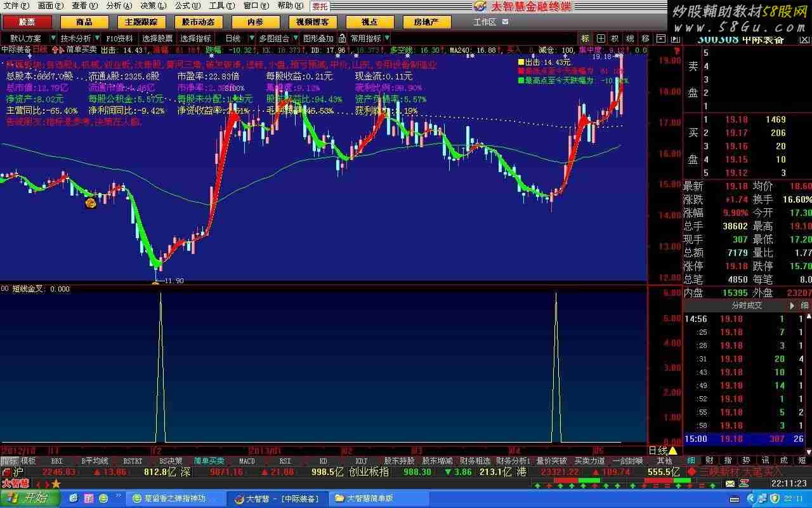Click the 成 trades tab icon

click(x=783, y=460)
